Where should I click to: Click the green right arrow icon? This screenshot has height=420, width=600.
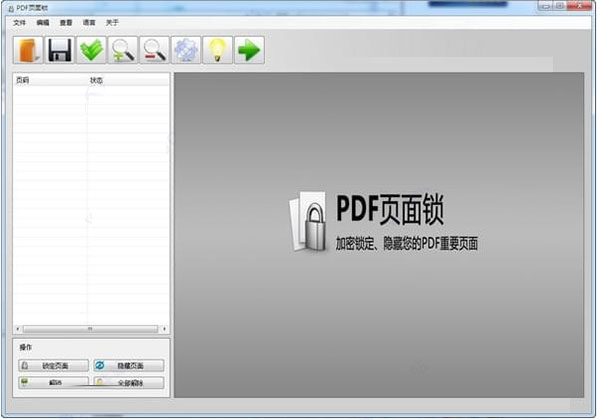[249, 50]
